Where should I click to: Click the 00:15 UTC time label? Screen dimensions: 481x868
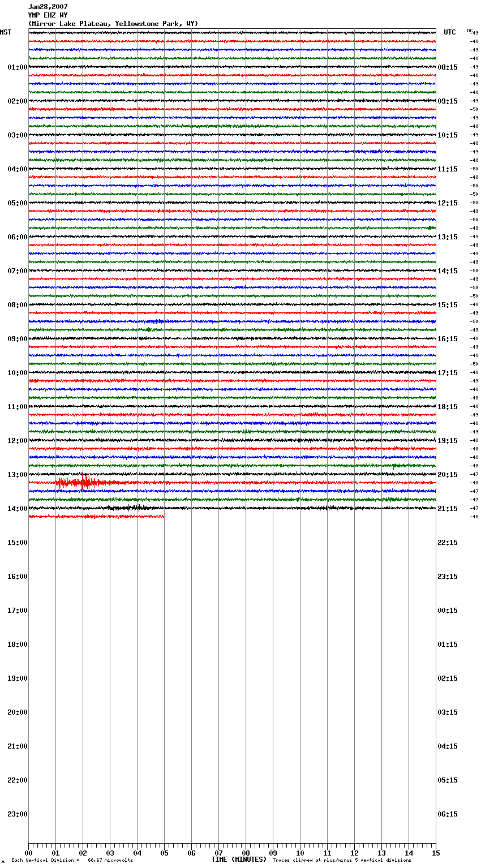coord(448,611)
